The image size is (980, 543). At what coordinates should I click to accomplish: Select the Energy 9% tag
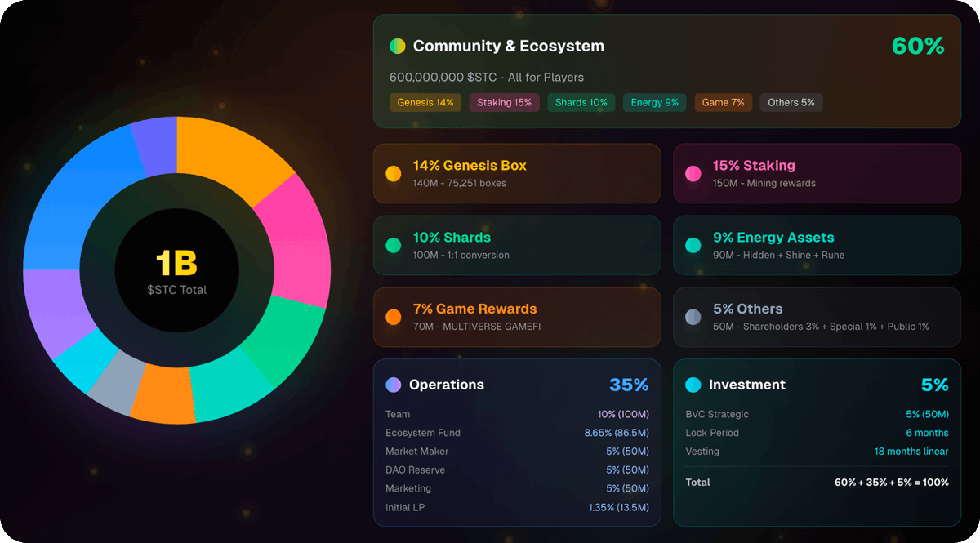point(654,102)
